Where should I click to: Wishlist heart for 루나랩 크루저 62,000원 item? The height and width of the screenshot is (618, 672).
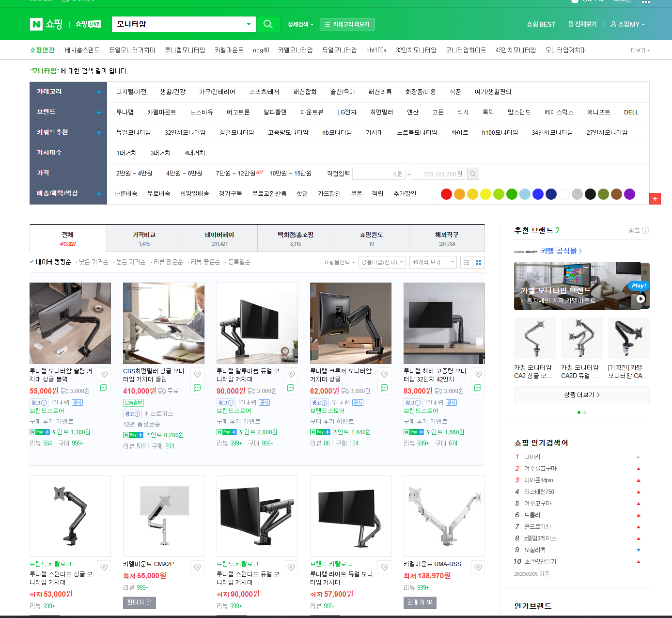tap(385, 375)
